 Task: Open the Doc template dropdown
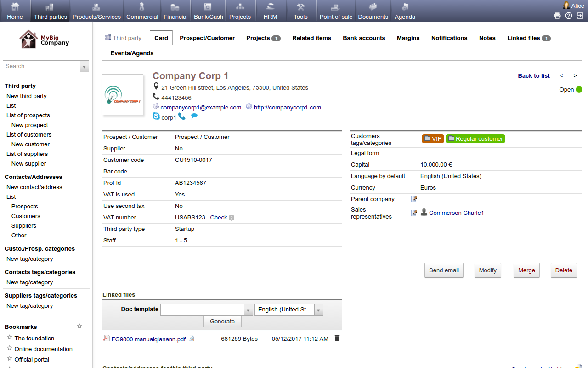coord(248,309)
